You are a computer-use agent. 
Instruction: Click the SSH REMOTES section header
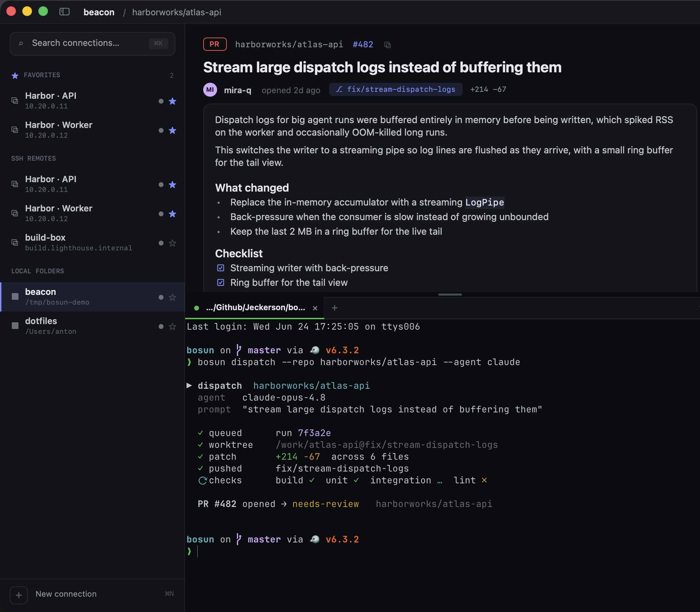[33, 159]
